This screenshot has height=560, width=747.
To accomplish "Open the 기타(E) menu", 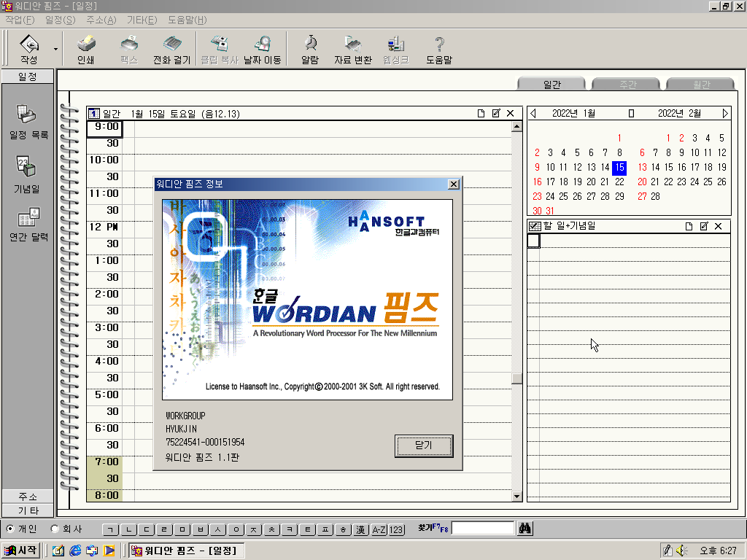I will pos(142,20).
